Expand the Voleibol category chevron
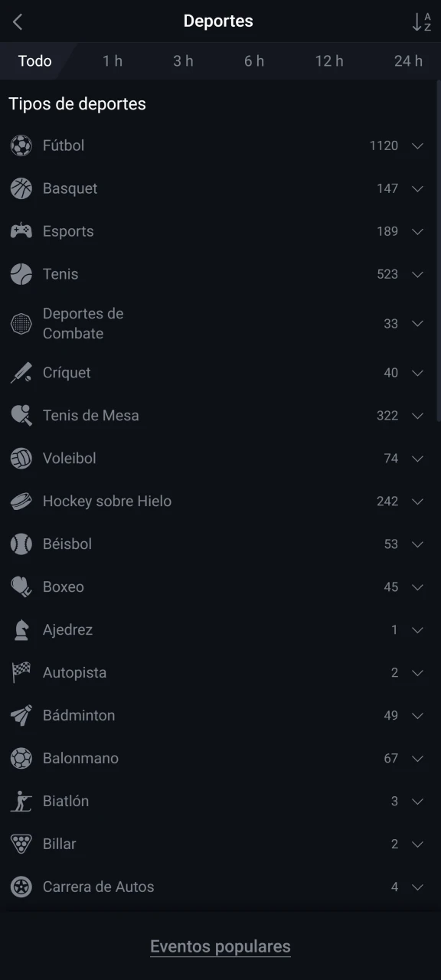Screen dimensions: 441x980 tap(417, 458)
